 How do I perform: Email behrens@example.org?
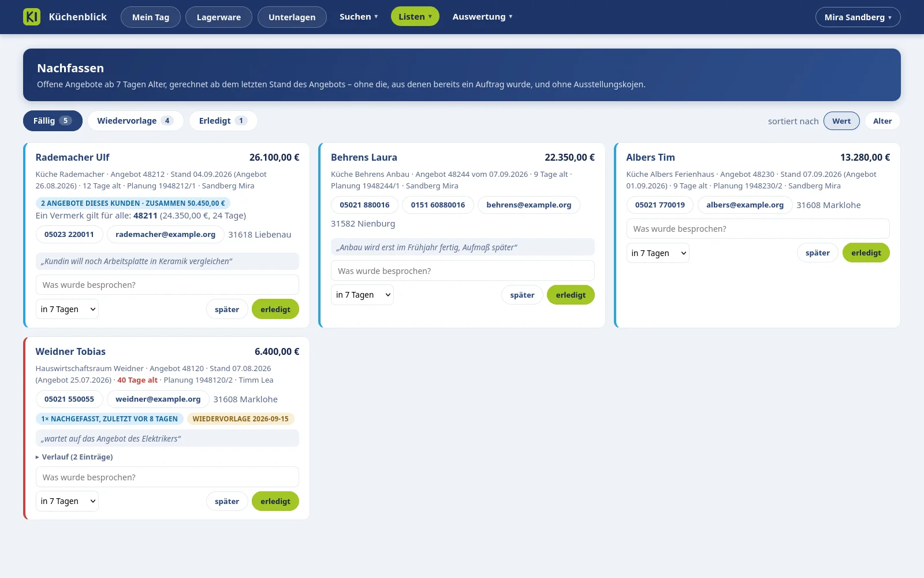(529, 205)
